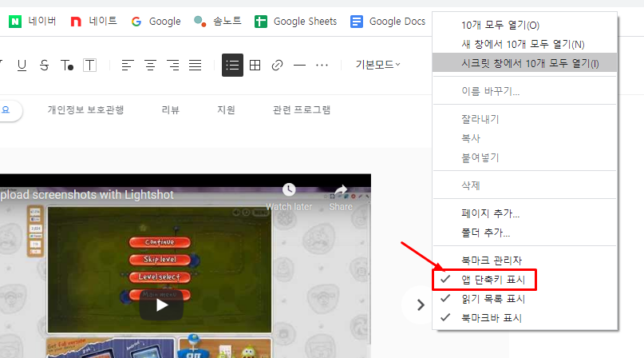This screenshot has height=358, width=644.
Task: Justify text alignment
Action: (195, 65)
